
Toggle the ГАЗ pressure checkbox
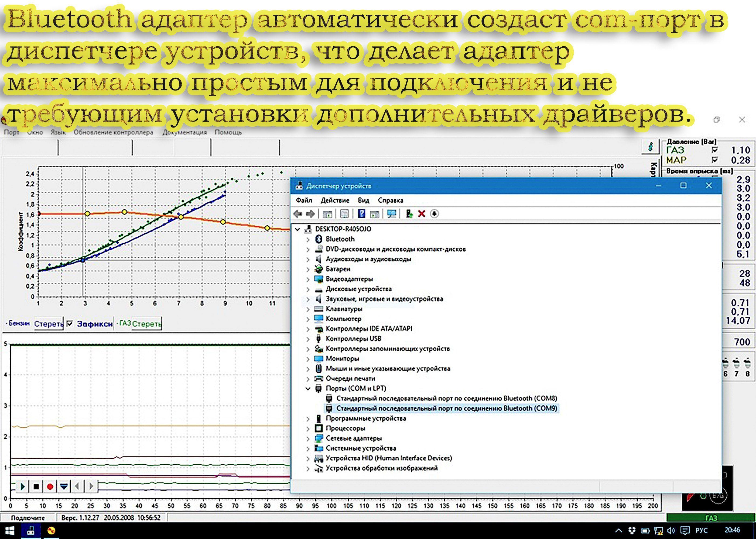tap(714, 150)
